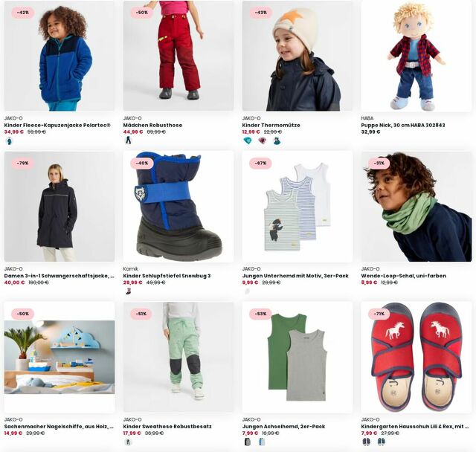This screenshot has height=452, width=476.
Task: Select the first Hausschuh Lili & Rex variant
Action: (367, 442)
